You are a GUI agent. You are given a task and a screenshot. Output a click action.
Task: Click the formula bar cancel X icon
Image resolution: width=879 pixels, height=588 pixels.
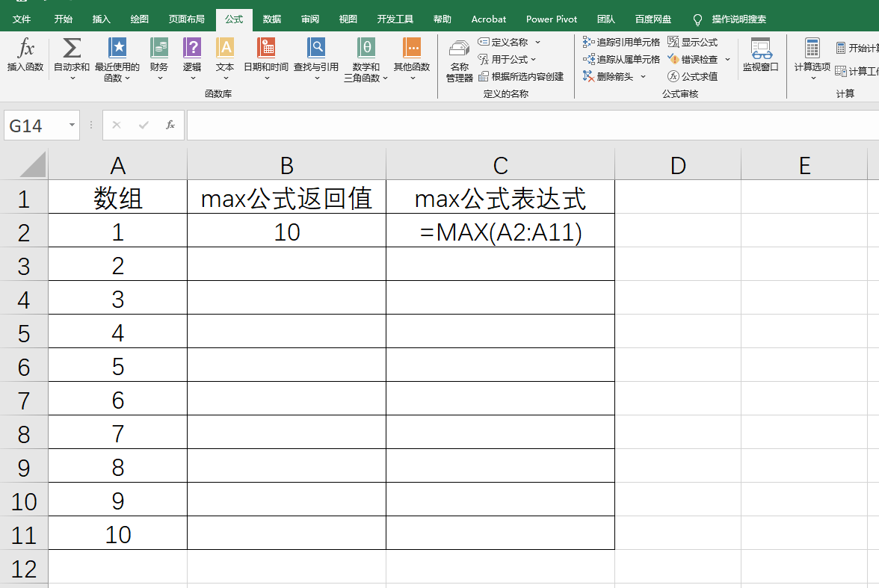pyautogui.click(x=117, y=125)
